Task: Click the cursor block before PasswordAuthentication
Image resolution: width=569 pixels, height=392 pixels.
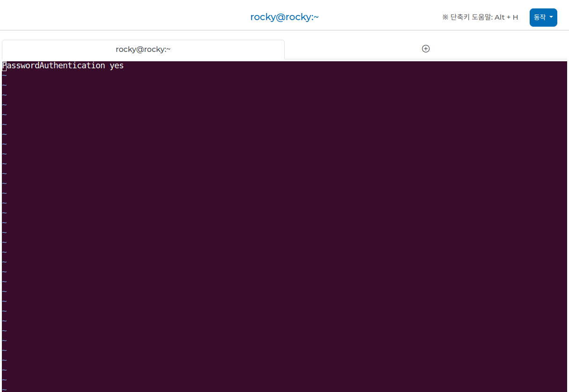Action: pos(4,65)
